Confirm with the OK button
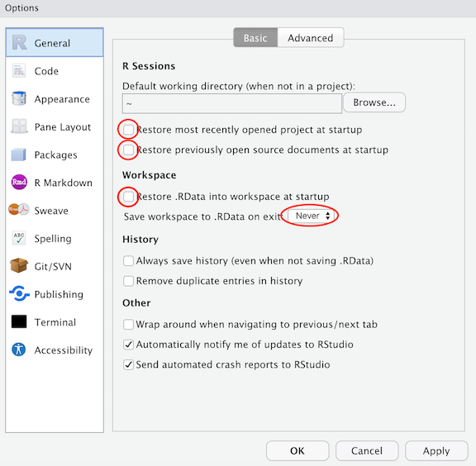The width and height of the screenshot is (476, 466). [x=297, y=451]
